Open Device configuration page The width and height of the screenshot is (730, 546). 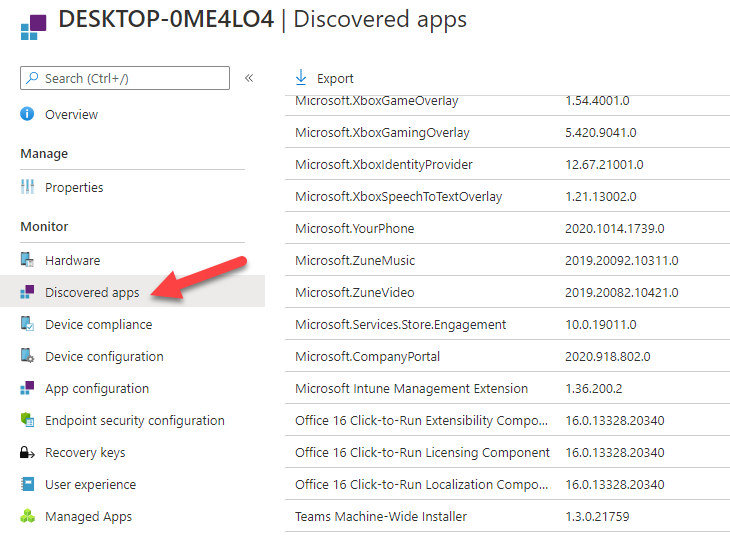(x=104, y=357)
